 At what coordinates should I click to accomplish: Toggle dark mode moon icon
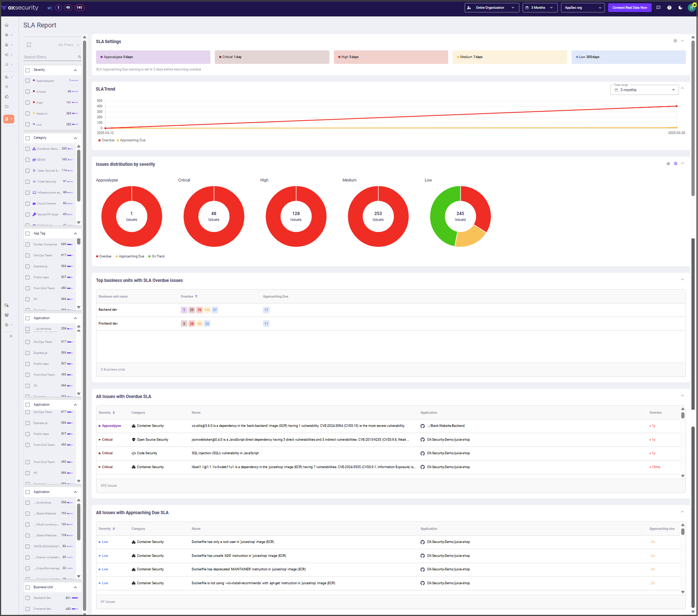pyautogui.click(x=680, y=8)
